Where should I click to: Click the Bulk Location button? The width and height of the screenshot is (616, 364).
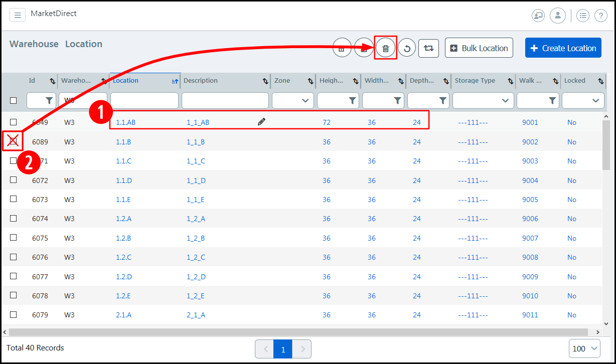pyautogui.click(x=479, y=48)
